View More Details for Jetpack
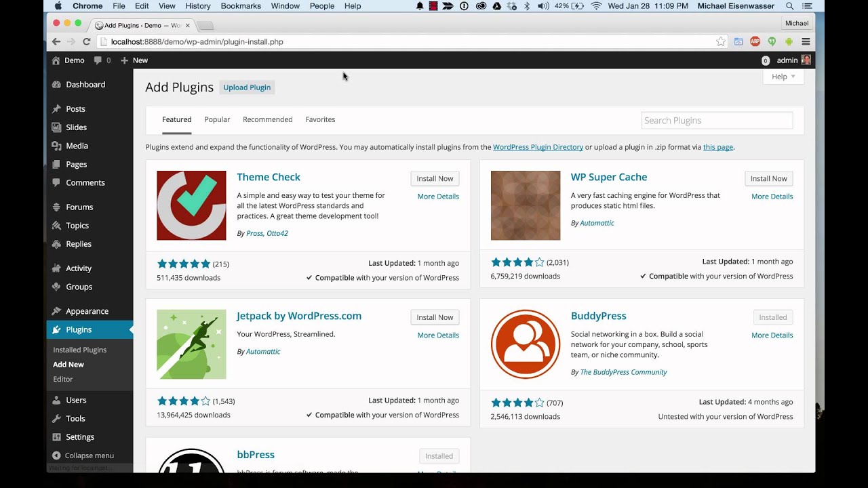Image resolution: width=868 pixels, height=488 pixels. coord(438,335)
